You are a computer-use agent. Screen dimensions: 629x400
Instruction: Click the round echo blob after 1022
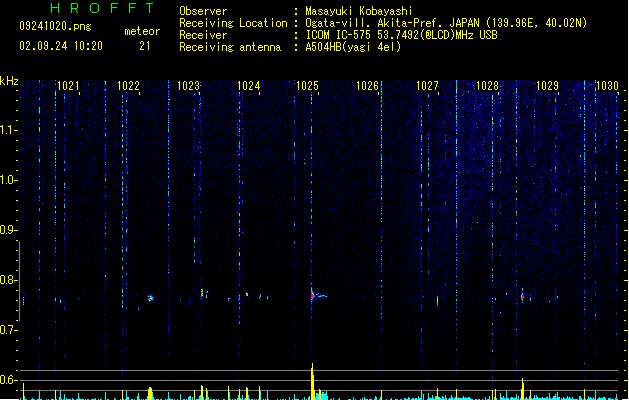tap(150, 298)
